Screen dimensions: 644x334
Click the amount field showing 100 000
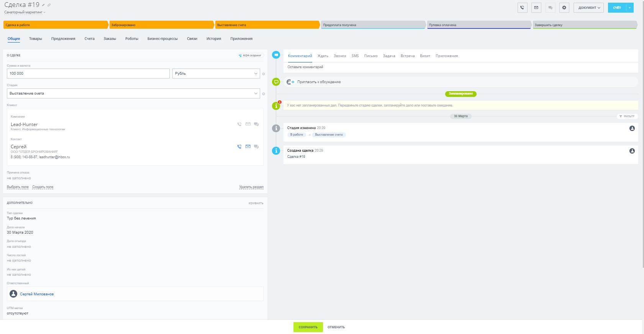88,74
